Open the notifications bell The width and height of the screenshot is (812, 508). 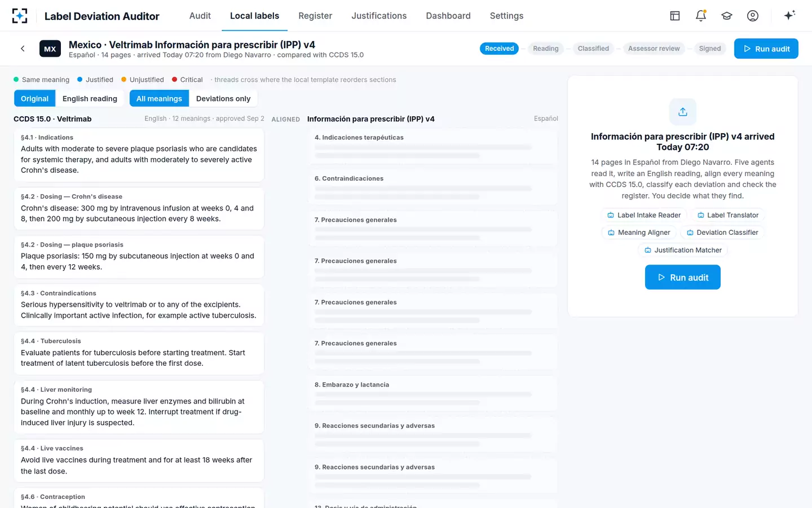point(701,16)
